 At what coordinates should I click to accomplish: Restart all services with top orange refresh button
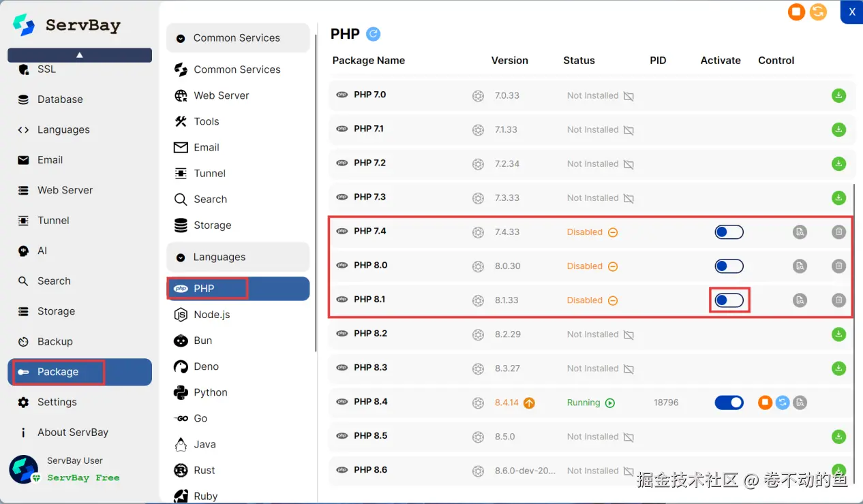pyautogui.click(x=818, y=12)
